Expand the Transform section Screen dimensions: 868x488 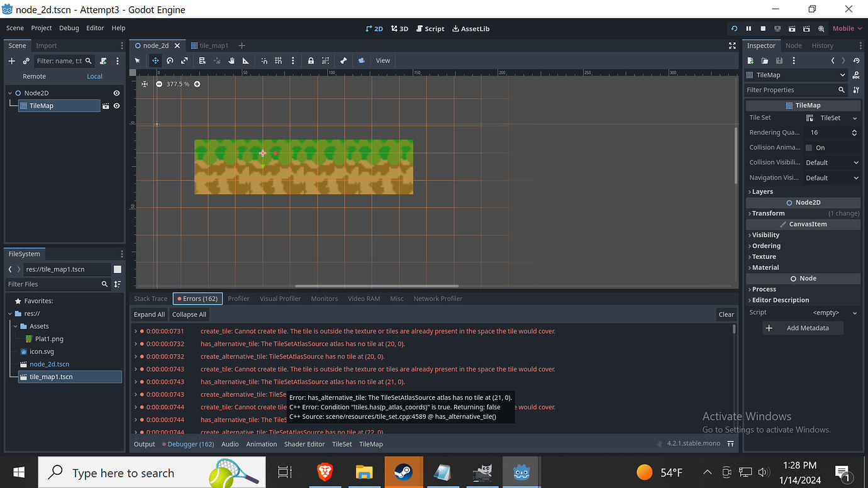tap(769, 213)
